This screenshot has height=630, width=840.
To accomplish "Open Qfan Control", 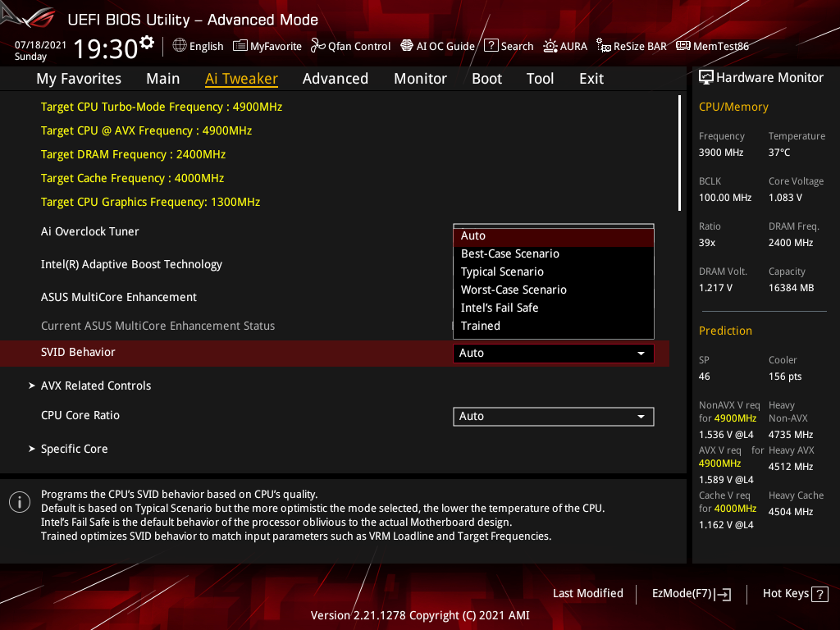I will (x=350, y=46).
